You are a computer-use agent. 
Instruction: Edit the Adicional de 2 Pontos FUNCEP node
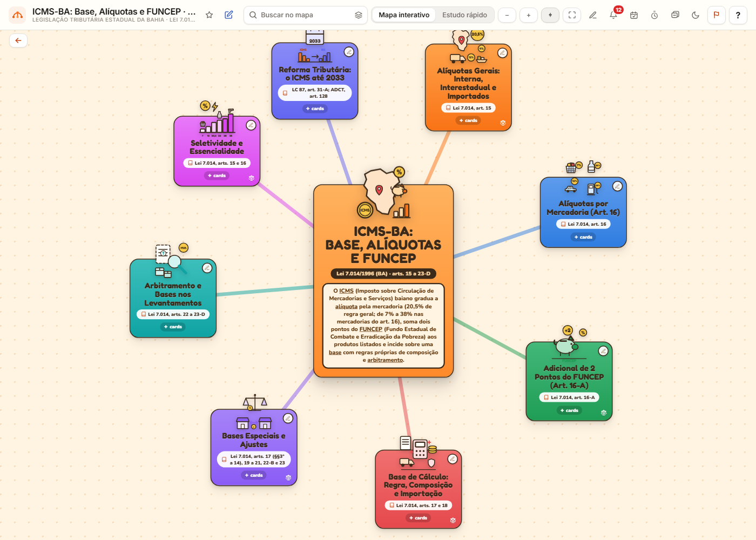(x=604, y=351)
